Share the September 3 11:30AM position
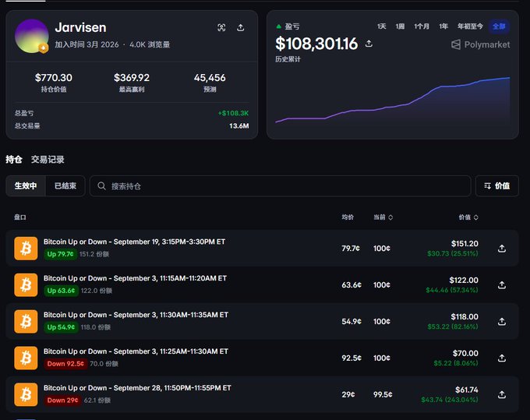This screenshot has width=530, height=420. pos(502,321)
